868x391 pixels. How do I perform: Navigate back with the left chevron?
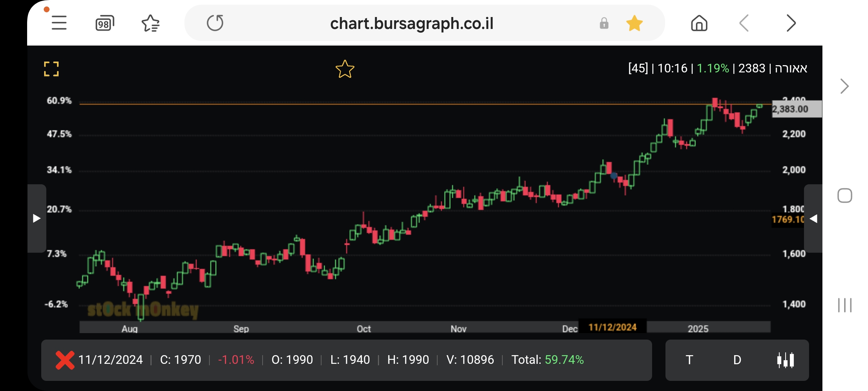click(x=744, y=24)
